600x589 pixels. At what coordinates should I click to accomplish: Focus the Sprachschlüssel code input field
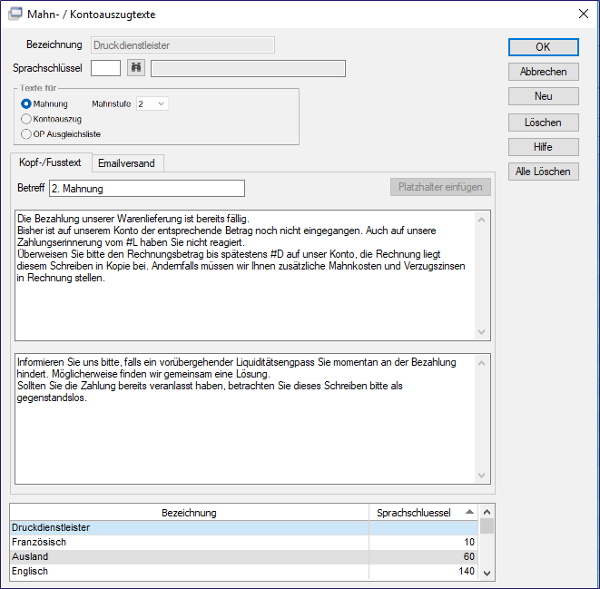click(106, 68)
